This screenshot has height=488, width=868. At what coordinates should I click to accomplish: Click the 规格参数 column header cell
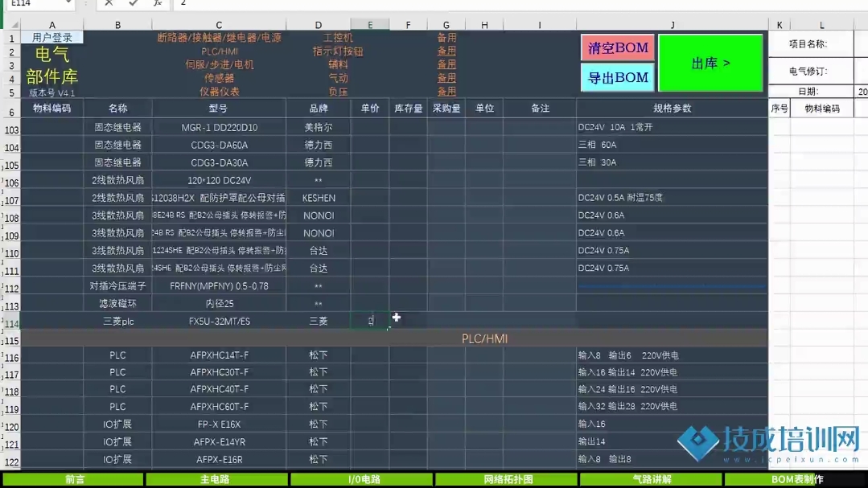pyautogui.click(x=672, y=109)
